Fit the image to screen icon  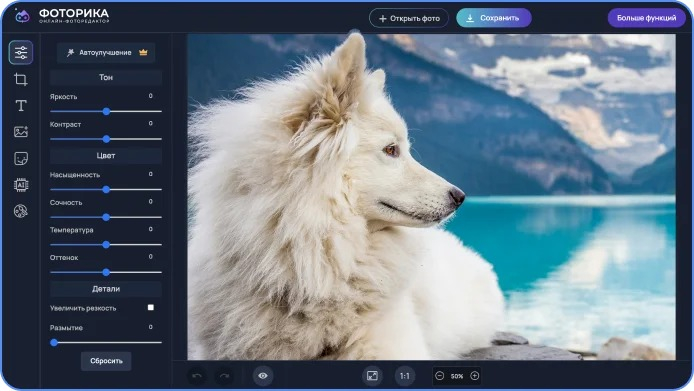(x=372, y=376)
